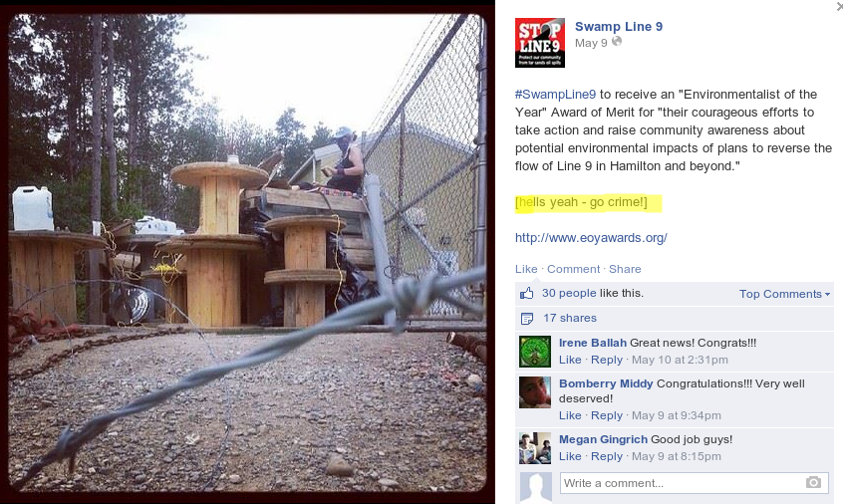Screen dimensions: 843x504
Task: Click the Stop Line 9 page logo
Action: coord(540,43)
